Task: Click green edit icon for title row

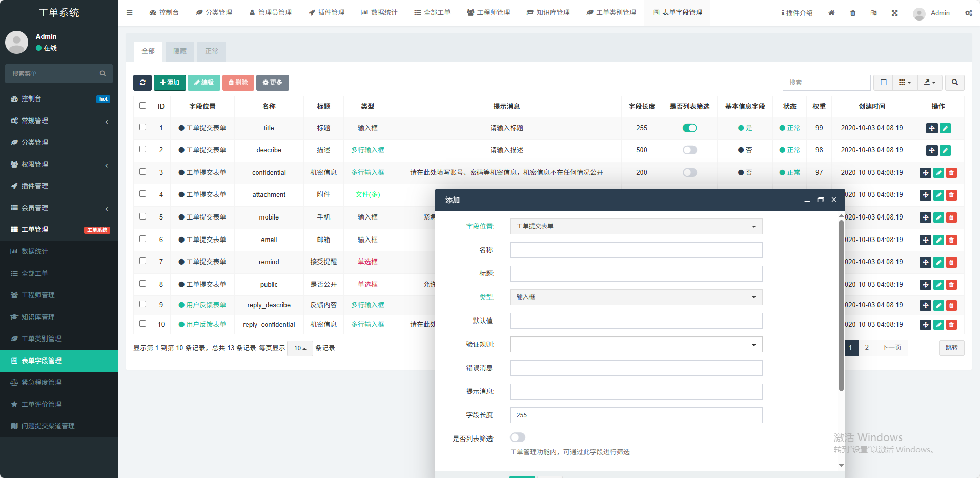Action: (x=945, y=128)
